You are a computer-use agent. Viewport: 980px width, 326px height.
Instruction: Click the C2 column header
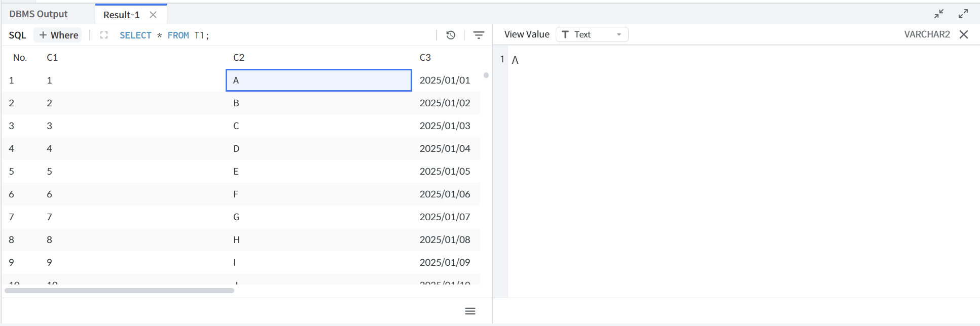click(239, 58)
